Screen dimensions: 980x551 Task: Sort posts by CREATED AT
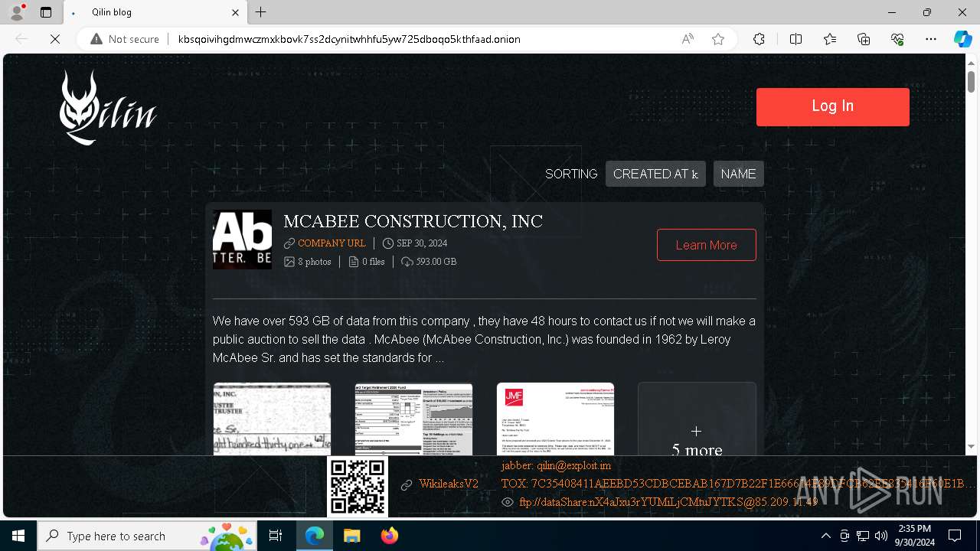tap(655, 174)
